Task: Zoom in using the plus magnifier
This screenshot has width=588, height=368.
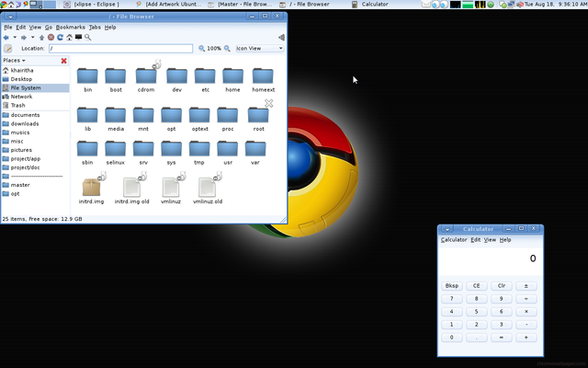Action: click(x=227, y=49)
